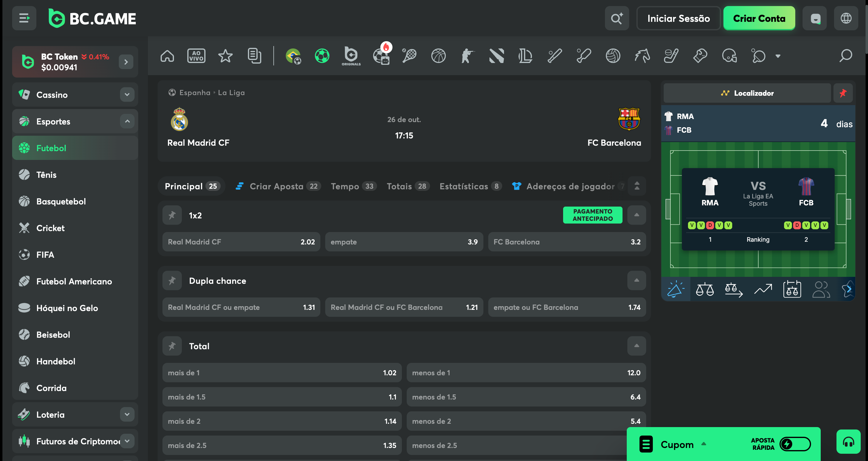Select the boxing glove icon
This screenshot has width=868, height=461.
click(x=700, y=56)
